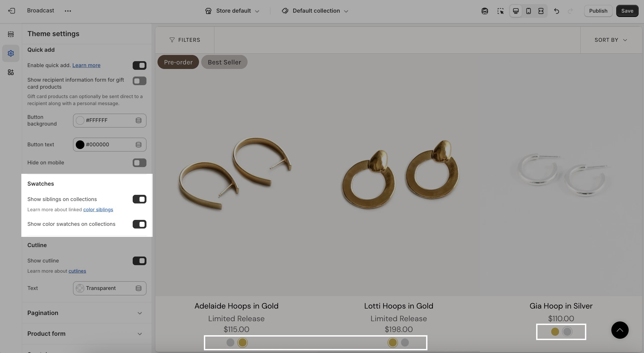Click the Publish button
644x353 pixels.
click(598, 11)
